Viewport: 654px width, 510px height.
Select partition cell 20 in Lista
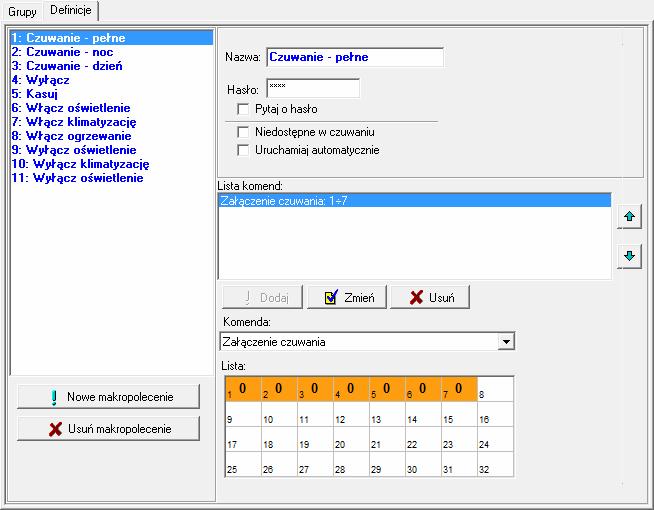(x=351, y=439)
